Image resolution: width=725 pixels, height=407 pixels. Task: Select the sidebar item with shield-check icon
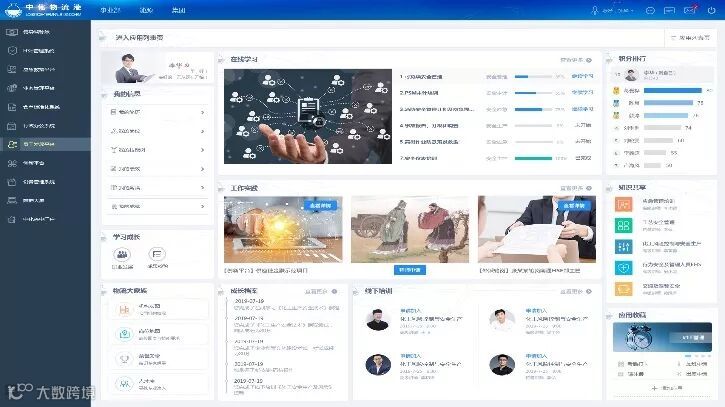coord(12,50)
